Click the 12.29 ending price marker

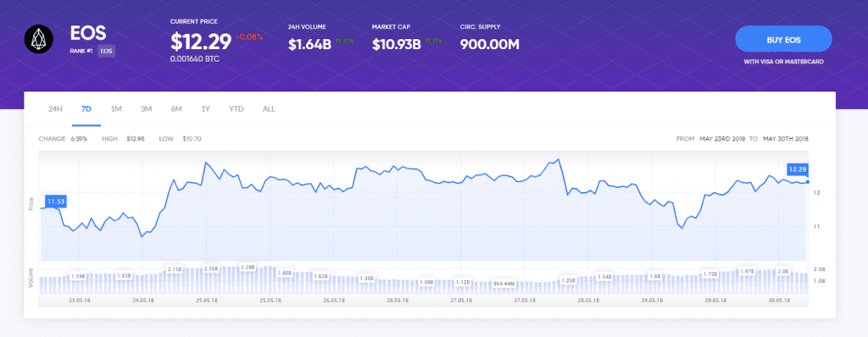(797, 169)
